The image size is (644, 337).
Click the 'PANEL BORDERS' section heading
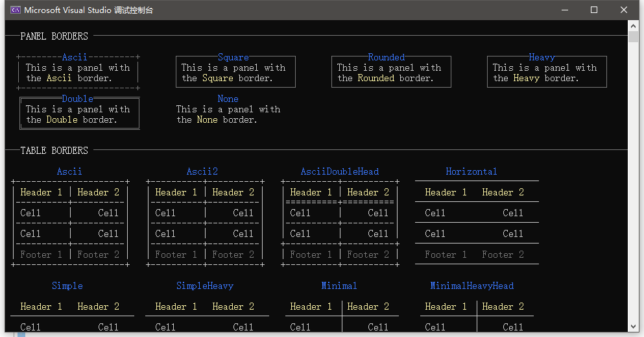54,36
